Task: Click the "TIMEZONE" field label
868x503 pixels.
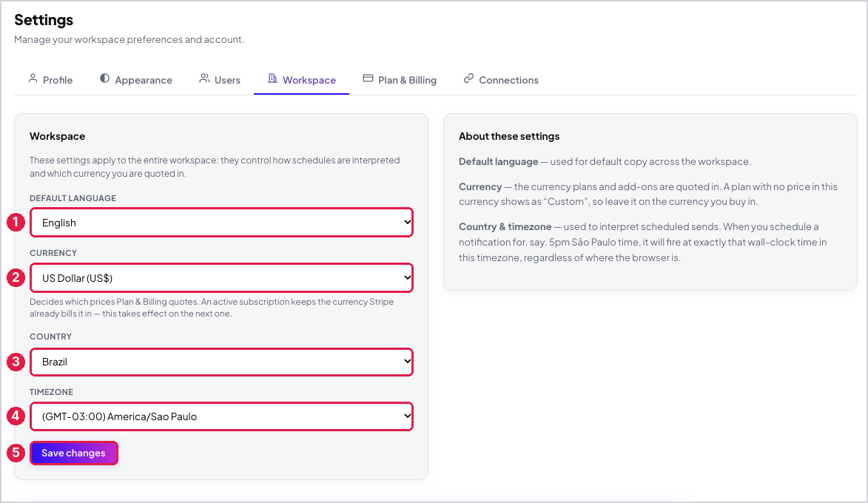Action: click(x=52, y=392)
